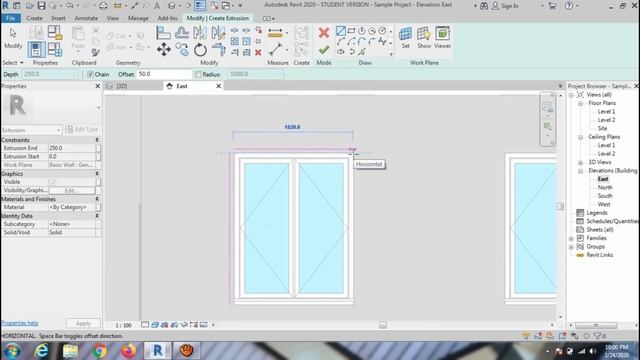Screen dimensions: 640x360
Task: Click the Mirror Draw Axis tool
Action: click(218, 33)
